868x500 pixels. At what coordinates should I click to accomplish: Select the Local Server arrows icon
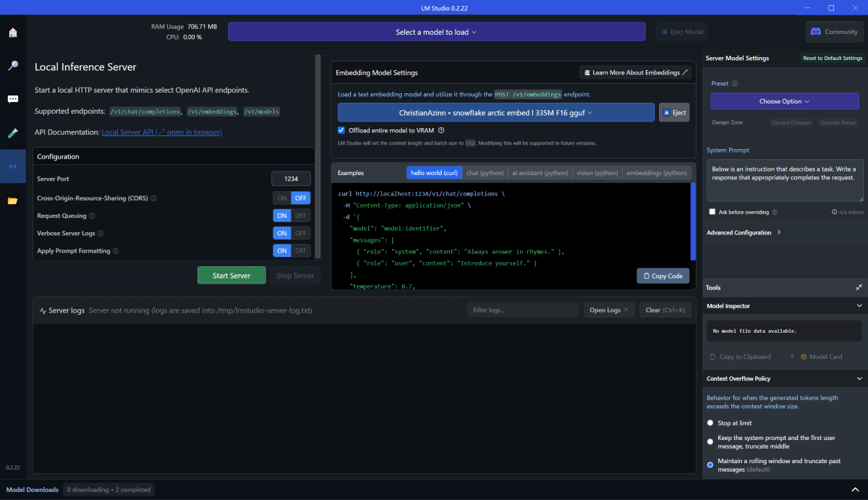pos(12,166)
